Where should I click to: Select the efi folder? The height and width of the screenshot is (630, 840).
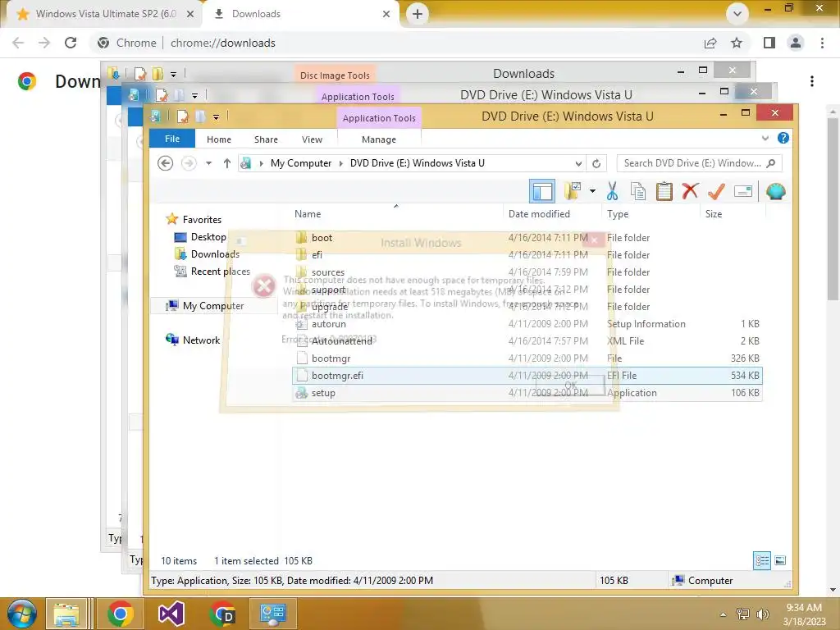point(317,254)
